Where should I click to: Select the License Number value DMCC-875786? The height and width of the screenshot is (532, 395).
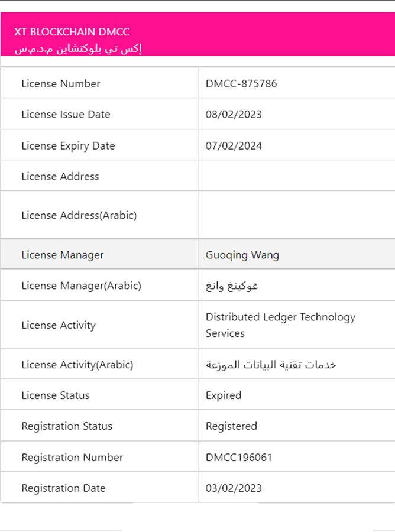point(241,84)
